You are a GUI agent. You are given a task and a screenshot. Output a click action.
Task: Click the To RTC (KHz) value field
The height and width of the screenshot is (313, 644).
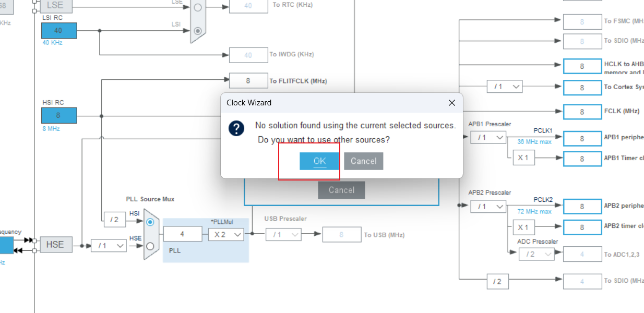[x=248, y=6]
